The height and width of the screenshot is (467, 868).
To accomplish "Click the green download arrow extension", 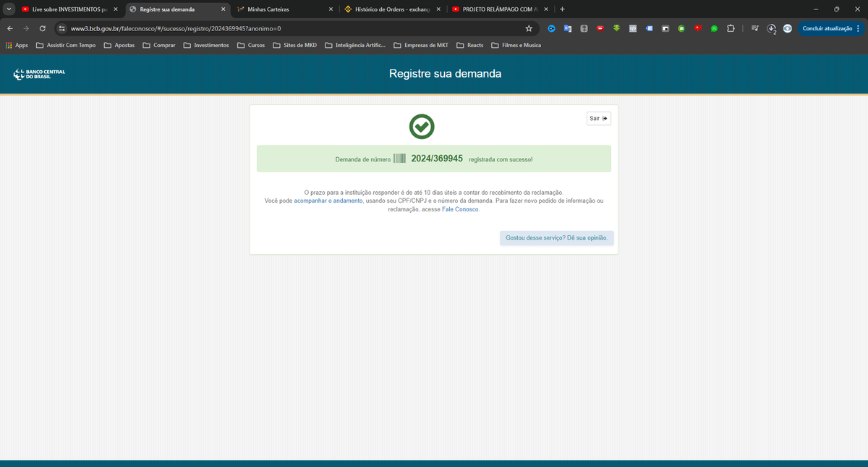I will [x=616, y=28].
